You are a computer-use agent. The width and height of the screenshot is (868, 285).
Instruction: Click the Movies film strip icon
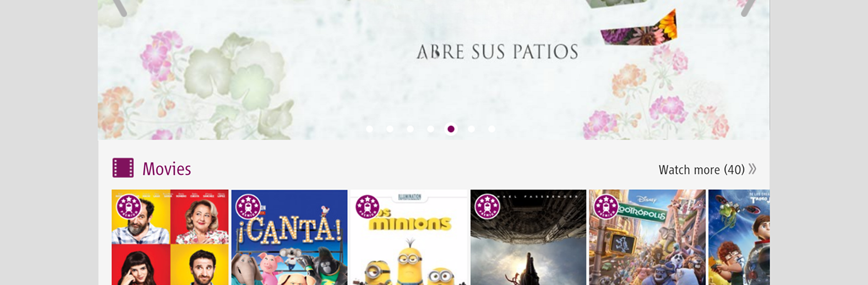123,168
